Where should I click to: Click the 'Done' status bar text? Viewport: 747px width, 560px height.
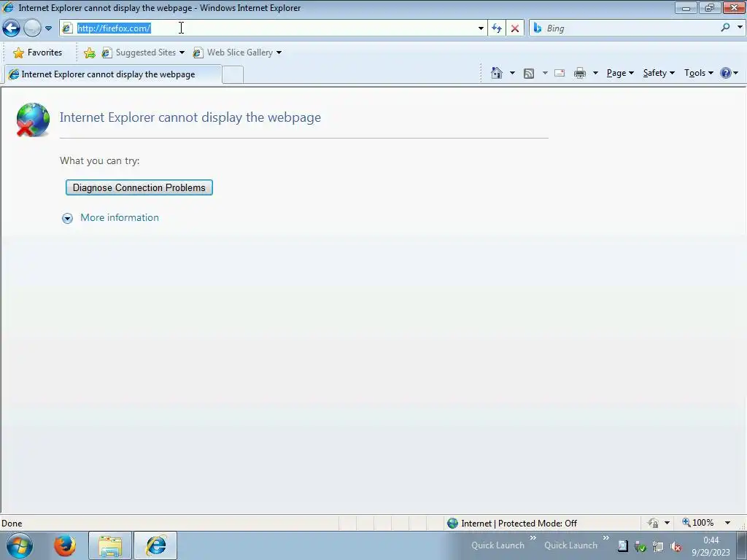pyautogui.click(x=12, y=524)
